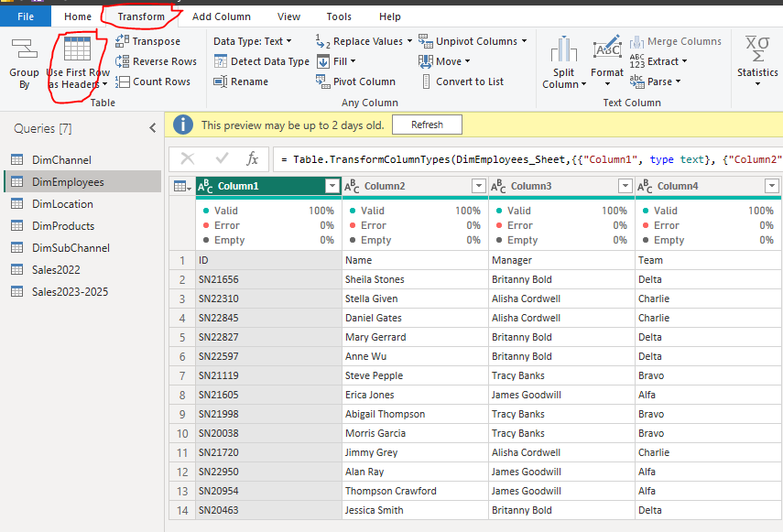783x532 pixels.
Task: Click the Detect Data Type icon
Action: point(220,61)
